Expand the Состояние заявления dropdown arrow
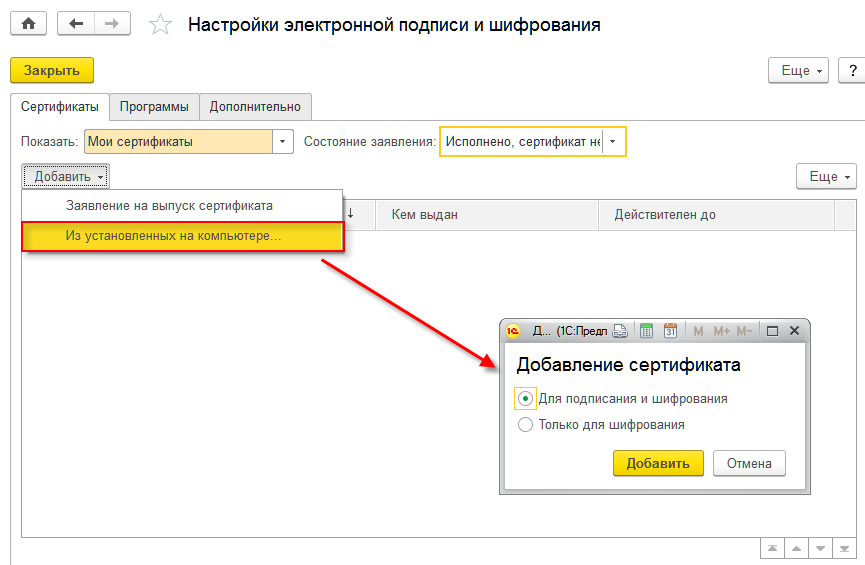This screenshot has width=865, height=565. point(612,142)
